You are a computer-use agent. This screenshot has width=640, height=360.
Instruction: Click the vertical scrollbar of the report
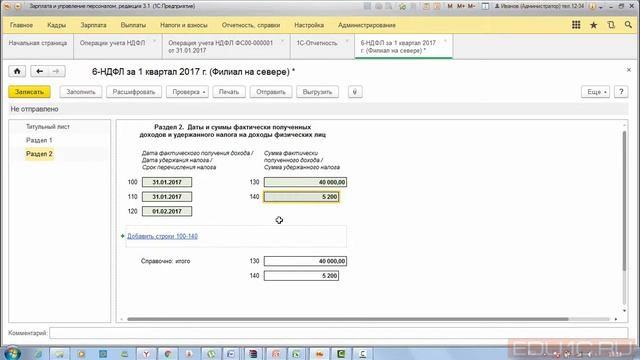[x=624, y=200]
